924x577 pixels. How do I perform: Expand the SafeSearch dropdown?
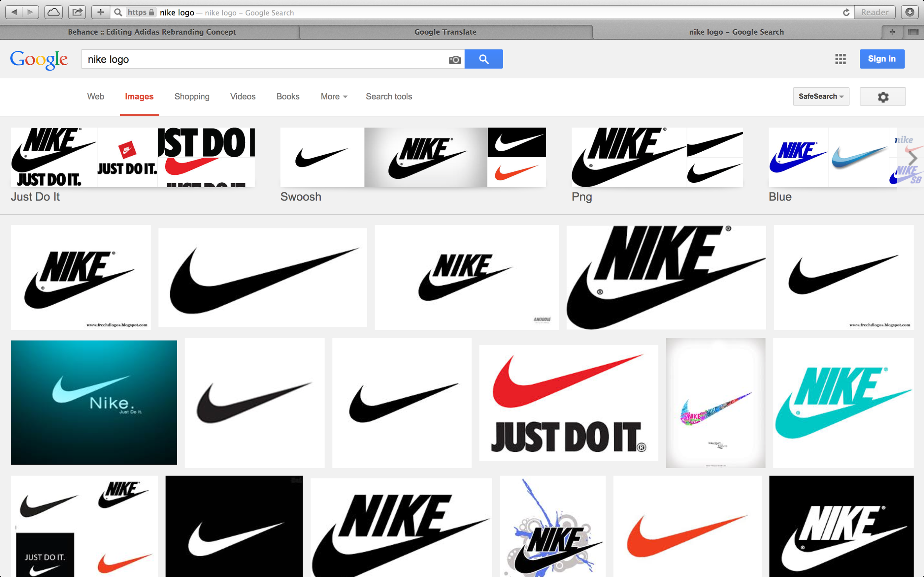[821, 97]
